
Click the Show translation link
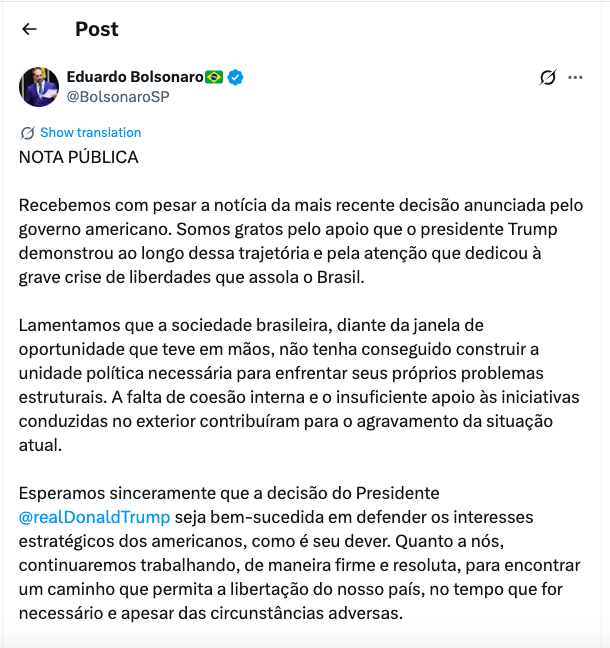pyautogui.click(x=90, y=133)
